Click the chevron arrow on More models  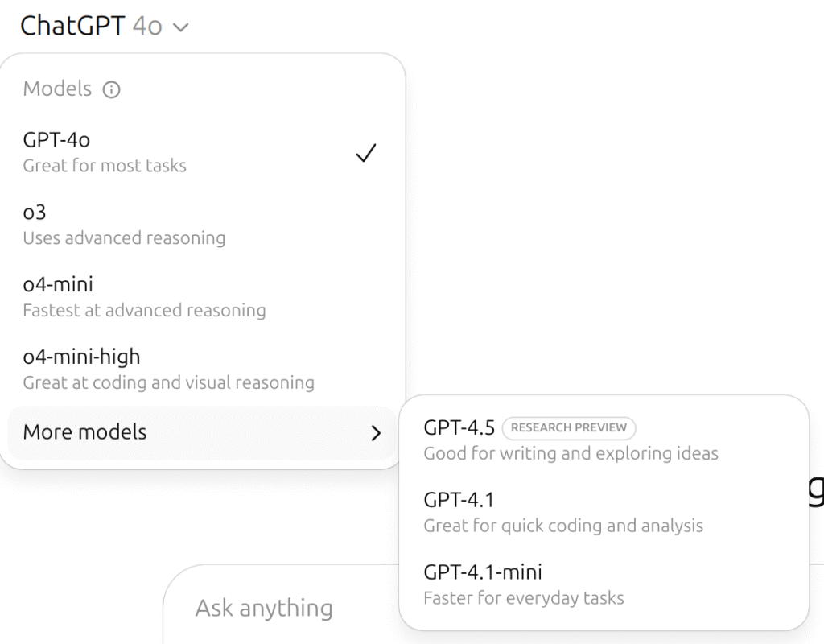(376, 433)
